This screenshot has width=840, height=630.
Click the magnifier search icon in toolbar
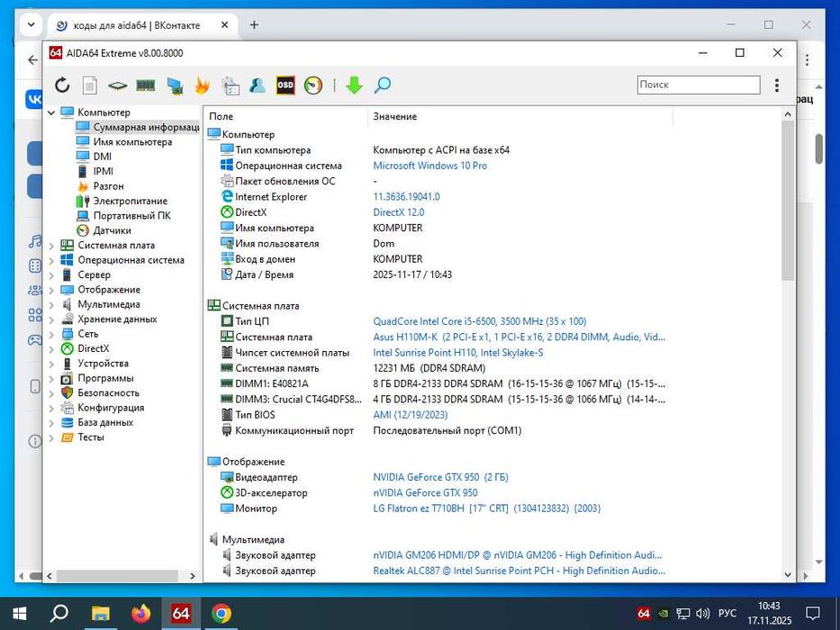click(383, 85)
